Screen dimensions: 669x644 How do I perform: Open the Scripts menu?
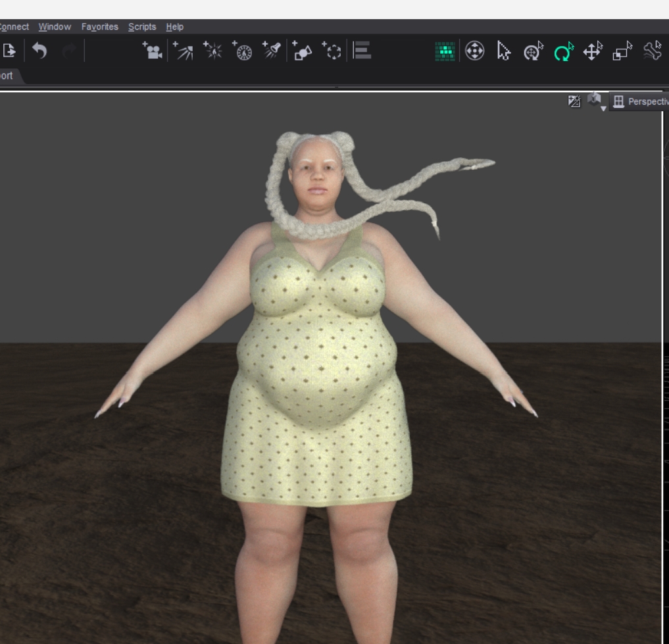142,27
